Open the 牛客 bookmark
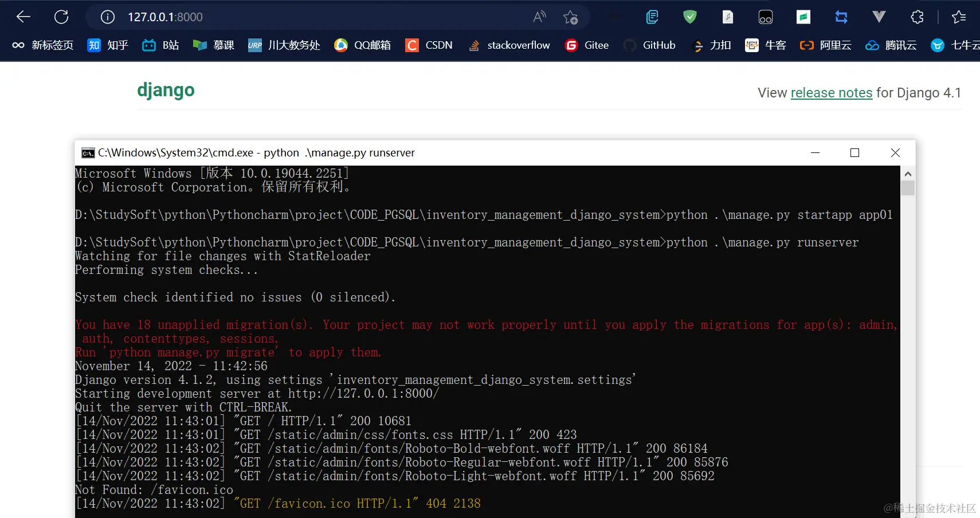The image size is (980, 518). pyautogui.click(x=766, y=45)
